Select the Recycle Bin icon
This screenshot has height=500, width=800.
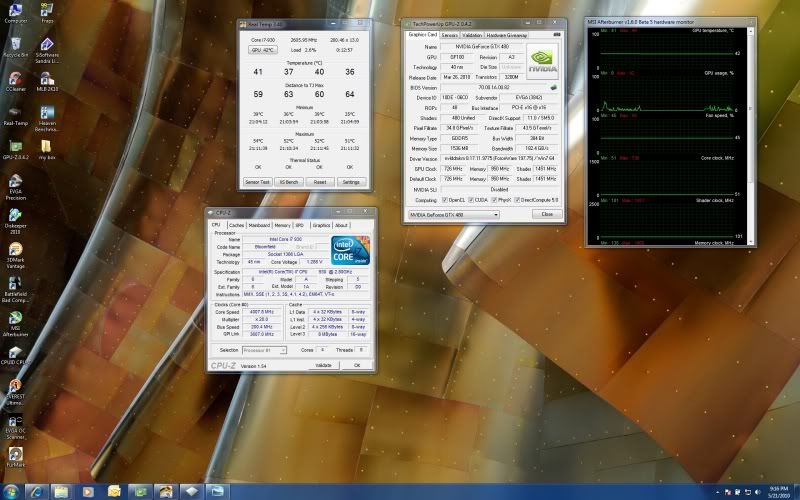tap(15, 47)
